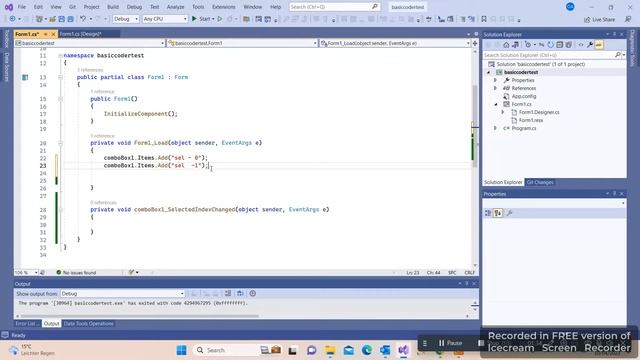Toggle the highlighted Preview Selected Items icon
Viewport: 640px width, 360px height.
[599, 45]
